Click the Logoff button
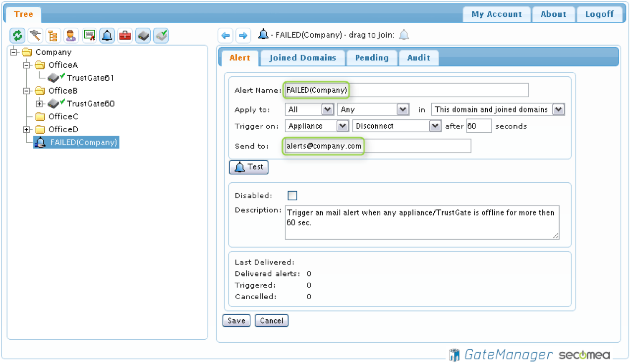The height and width of the screenshot is (364, 633). point(599,14)
